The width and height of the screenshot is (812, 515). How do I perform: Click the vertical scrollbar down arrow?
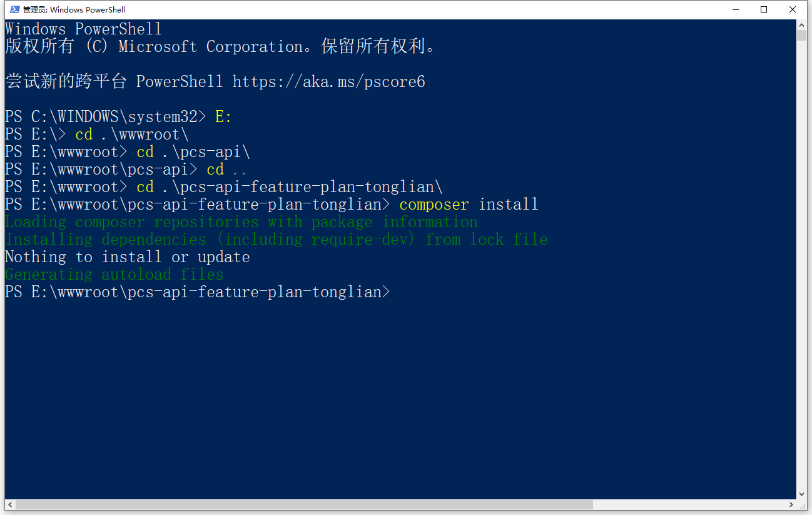tap(801, 494)
